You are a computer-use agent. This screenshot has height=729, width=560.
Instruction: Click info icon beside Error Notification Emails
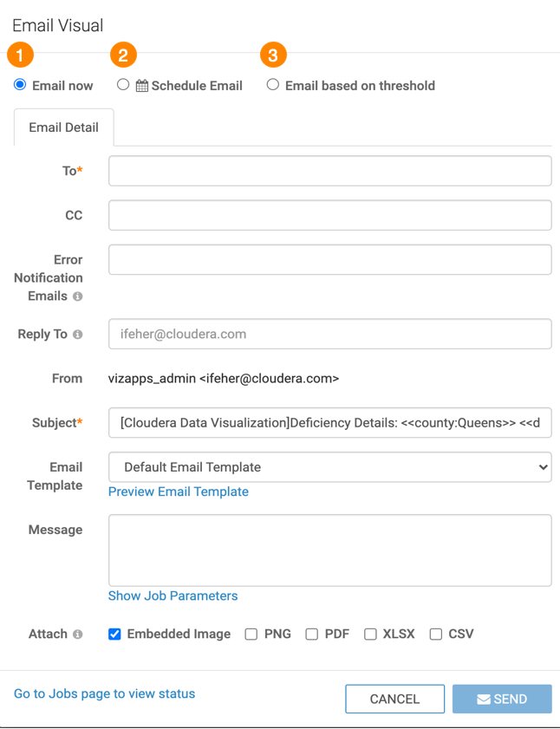[x=78, y=296]
